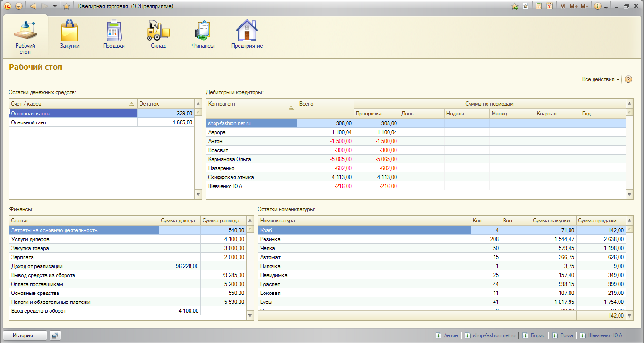Go to the Финансы section
644x343 pixels.
(x=203, y=34)
